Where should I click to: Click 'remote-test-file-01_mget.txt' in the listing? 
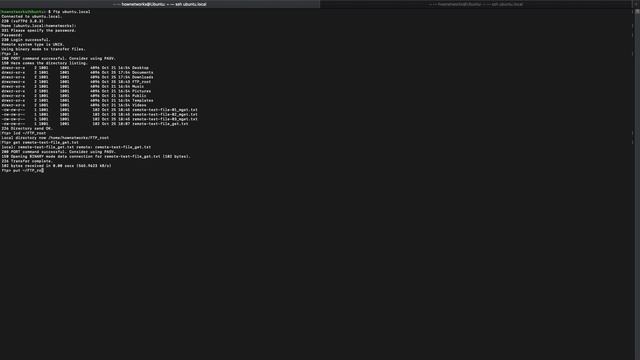(x=164, y=110)
